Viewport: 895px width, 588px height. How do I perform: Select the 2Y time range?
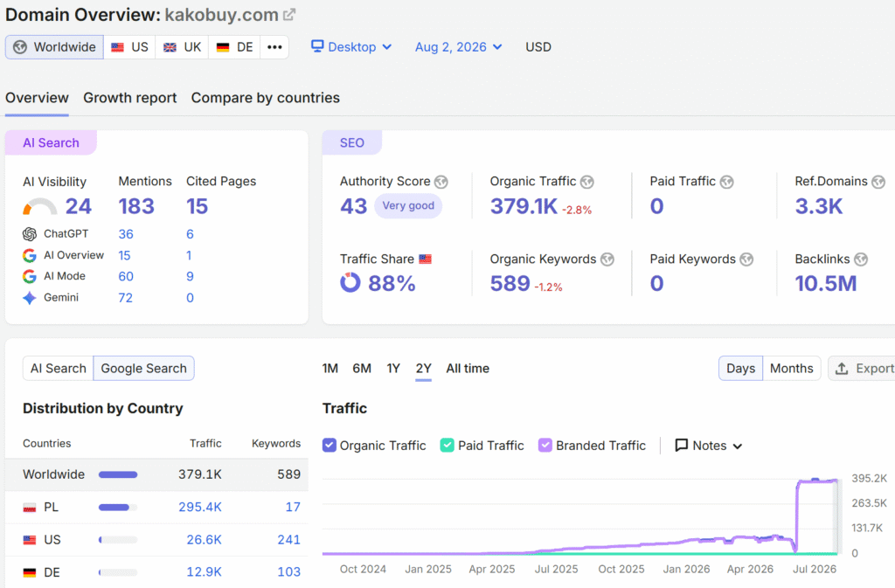coord(424,369)
